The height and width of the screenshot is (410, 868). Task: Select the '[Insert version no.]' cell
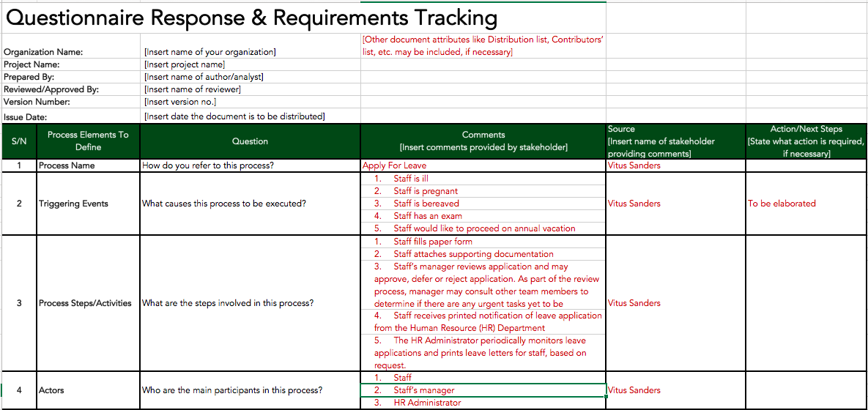pos(251,102)
